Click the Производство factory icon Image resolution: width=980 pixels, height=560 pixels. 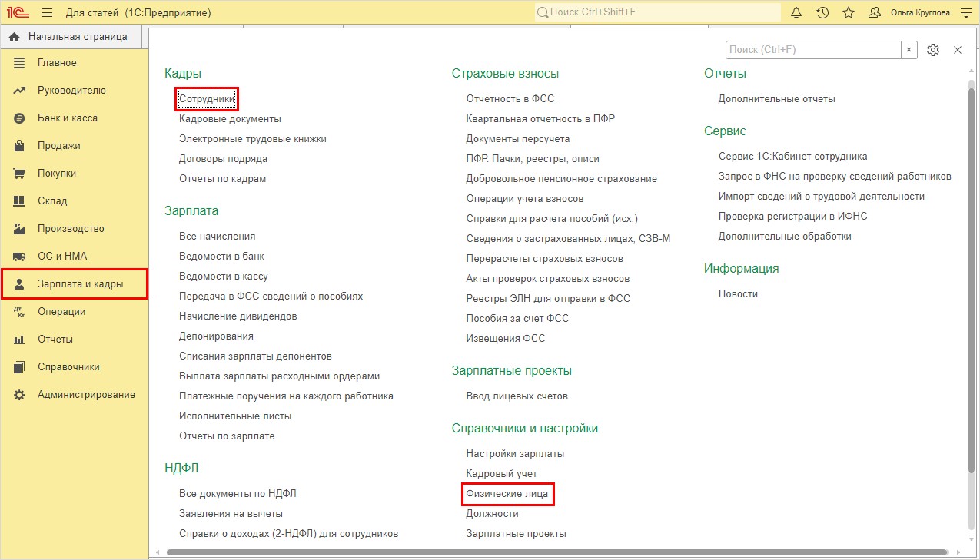pyautogui.click(x=20, y=229)
